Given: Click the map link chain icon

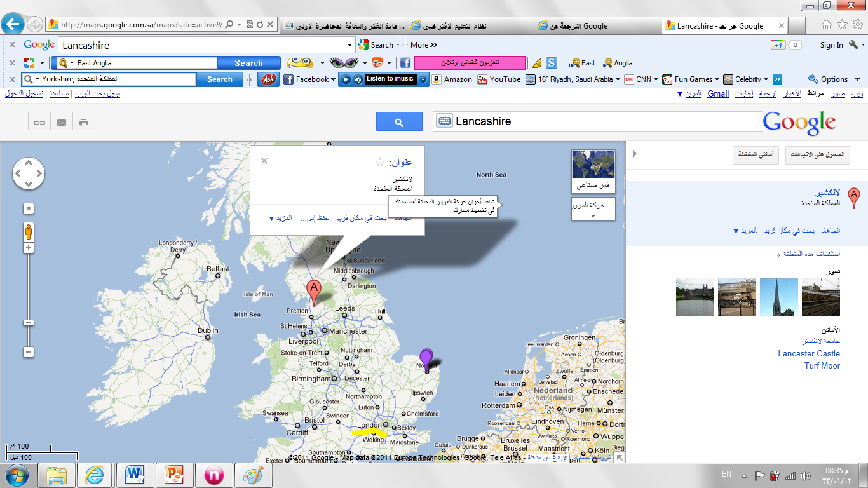Looking at the screenshot, I should 39,122.
